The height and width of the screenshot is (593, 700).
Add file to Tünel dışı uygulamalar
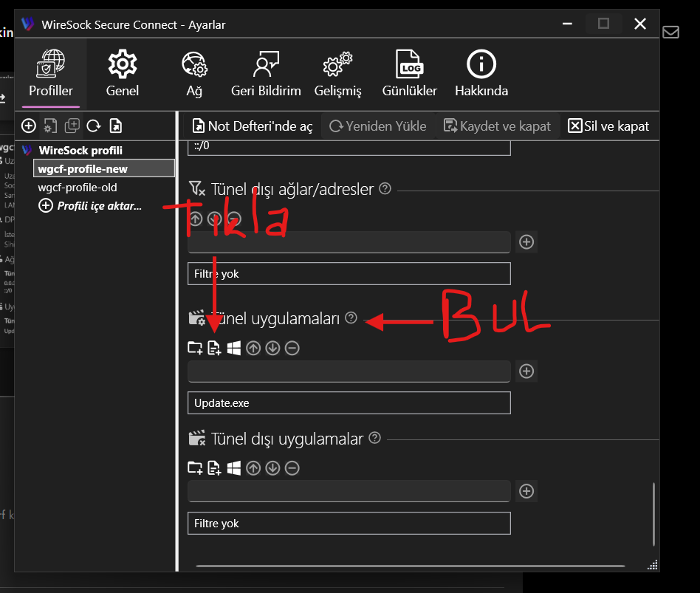click(214, 468)
